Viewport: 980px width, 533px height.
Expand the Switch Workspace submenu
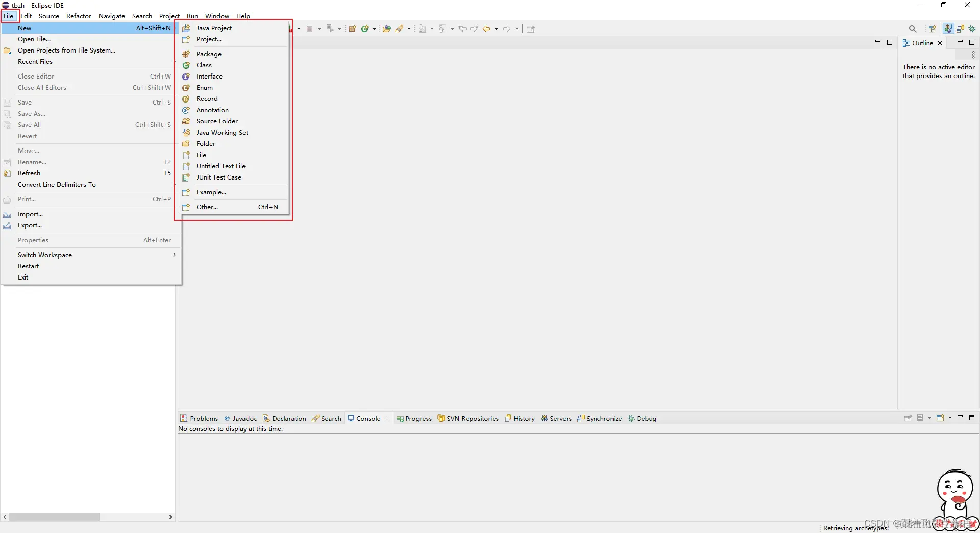(x=91, y=255)
